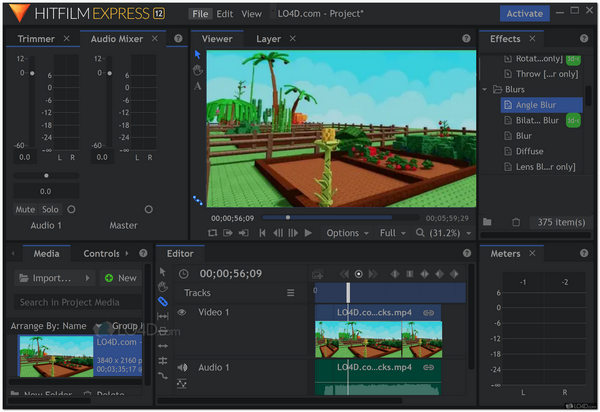Select the Angle Blur effect
This screenshot has height=412, width=600.
[541, 105]
